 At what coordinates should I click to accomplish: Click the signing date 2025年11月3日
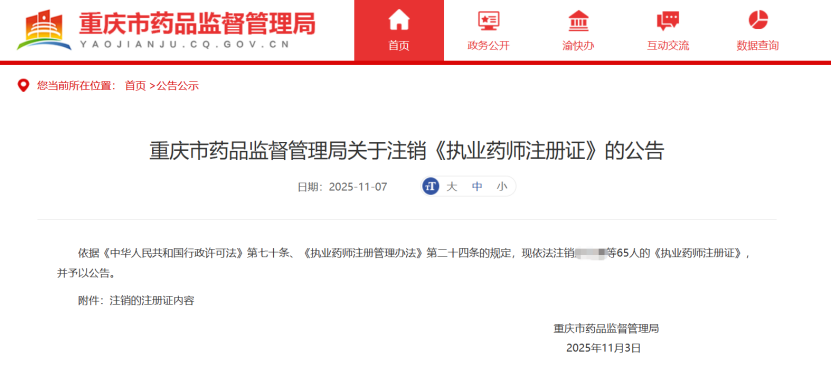point(604,348)
